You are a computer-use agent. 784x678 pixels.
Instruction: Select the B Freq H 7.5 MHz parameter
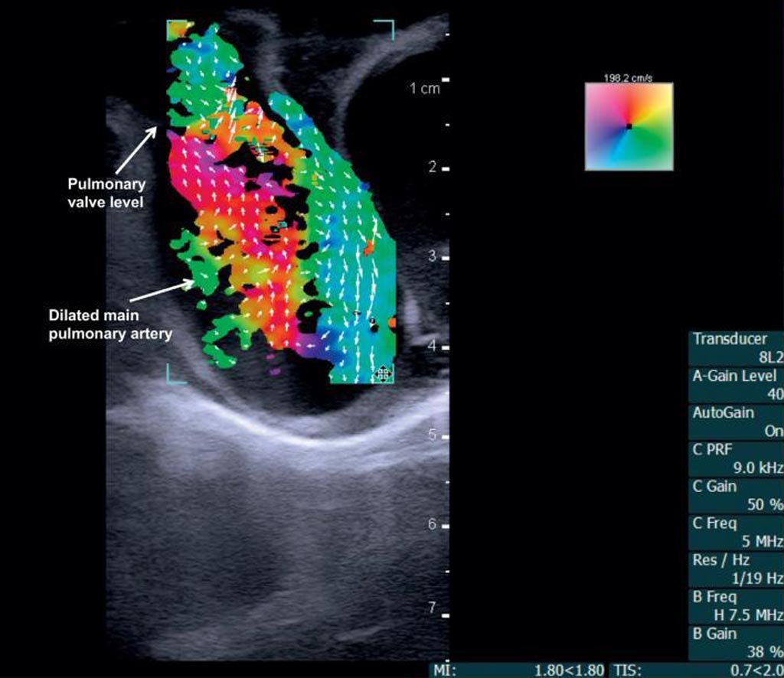pyautogui.click(x=736, y=607)
